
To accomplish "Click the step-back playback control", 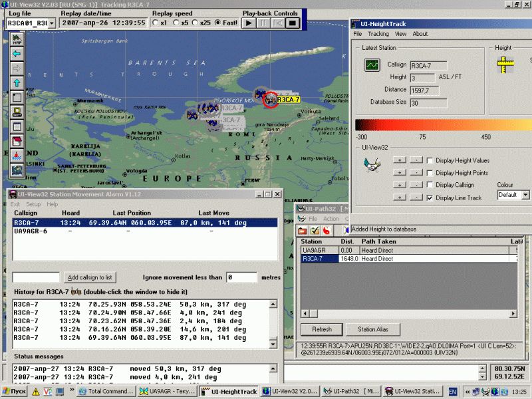I will click(x=278, y=23).
